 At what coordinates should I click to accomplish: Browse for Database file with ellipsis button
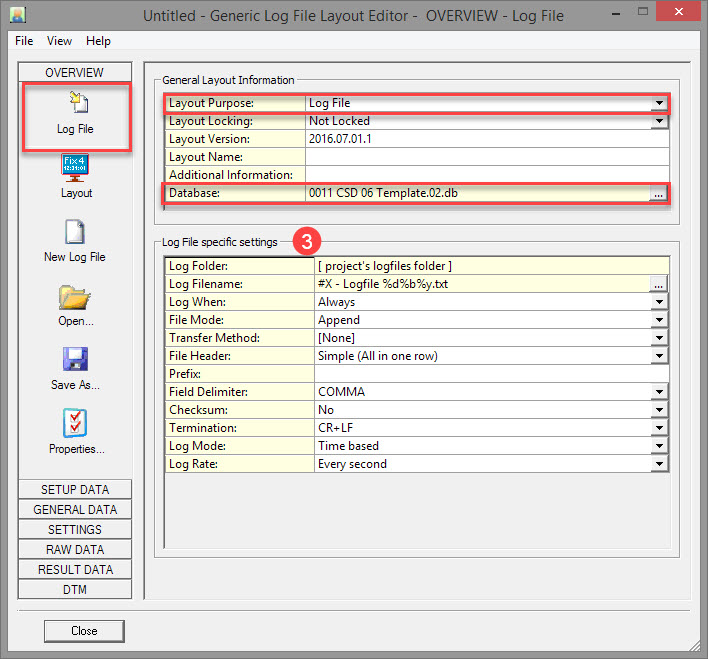pyautogui.click(x=658, y=194)
